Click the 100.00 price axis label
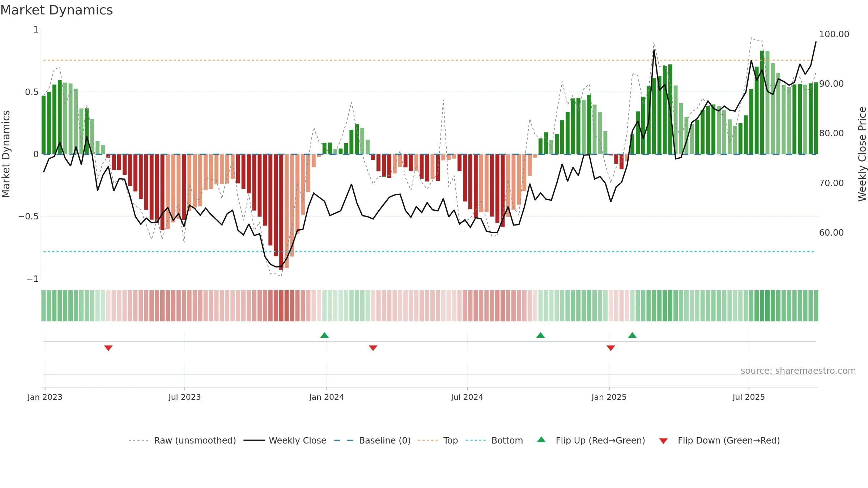The width and height of the screenshot is (868, 488). 834,34
